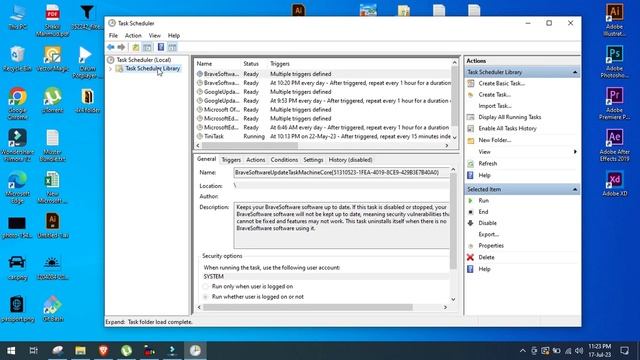Click the blue Help icon in the toolbar
This screenshot has height=360, width=640.
pyautogui.click(x=161, y=47)
